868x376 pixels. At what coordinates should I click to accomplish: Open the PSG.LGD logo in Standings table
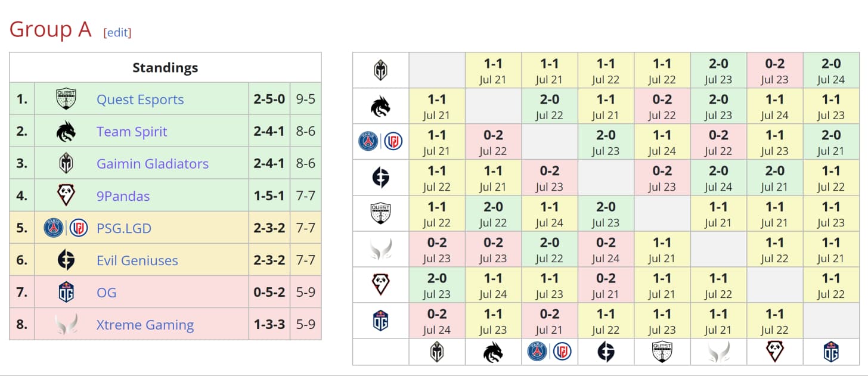tap(66, 228)
